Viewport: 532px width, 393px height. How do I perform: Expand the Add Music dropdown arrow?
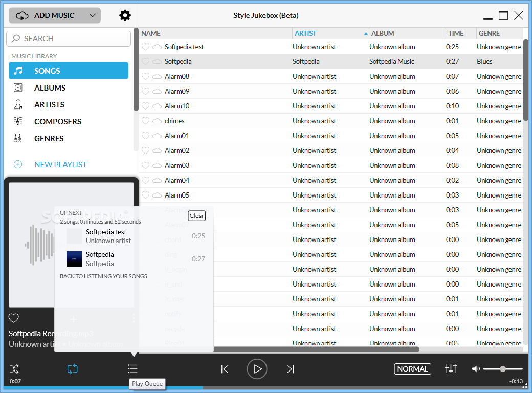pyautogui.click(x=93, y=15)
